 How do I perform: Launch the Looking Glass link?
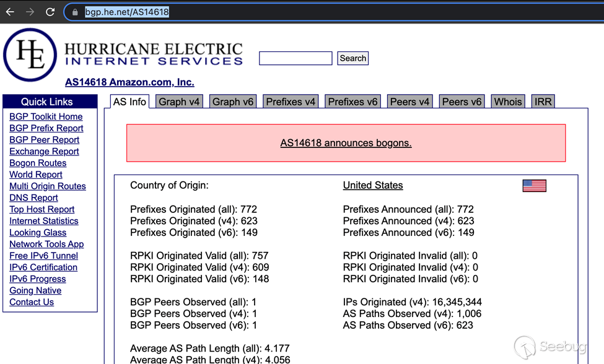pos(38,232)
